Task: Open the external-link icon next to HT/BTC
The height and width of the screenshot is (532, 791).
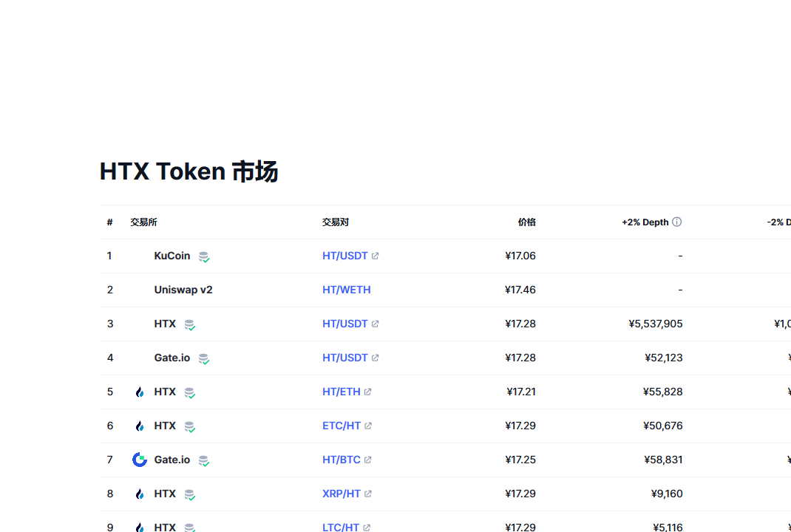Action: [x=367, y=460]
